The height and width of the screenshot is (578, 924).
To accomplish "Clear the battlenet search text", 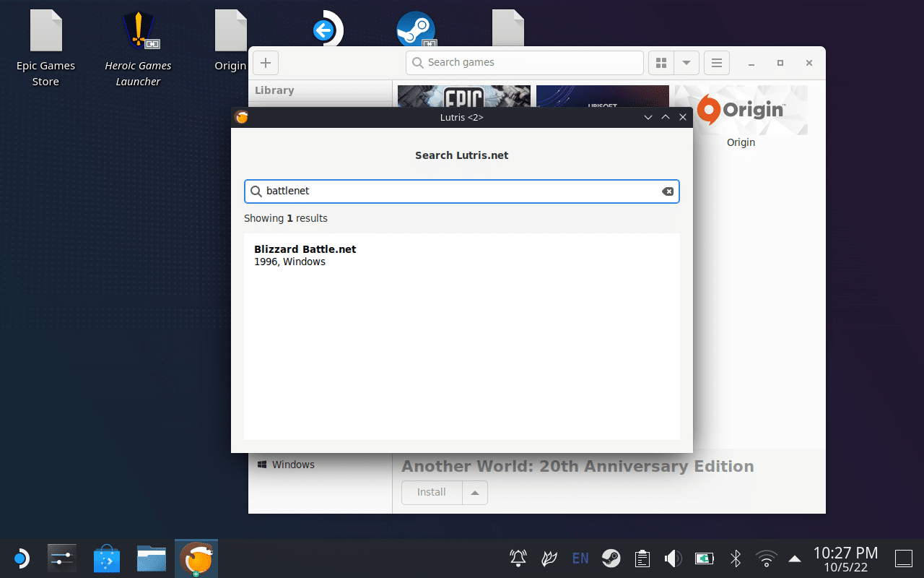I will pyautogui.click(x=668, y=191).
